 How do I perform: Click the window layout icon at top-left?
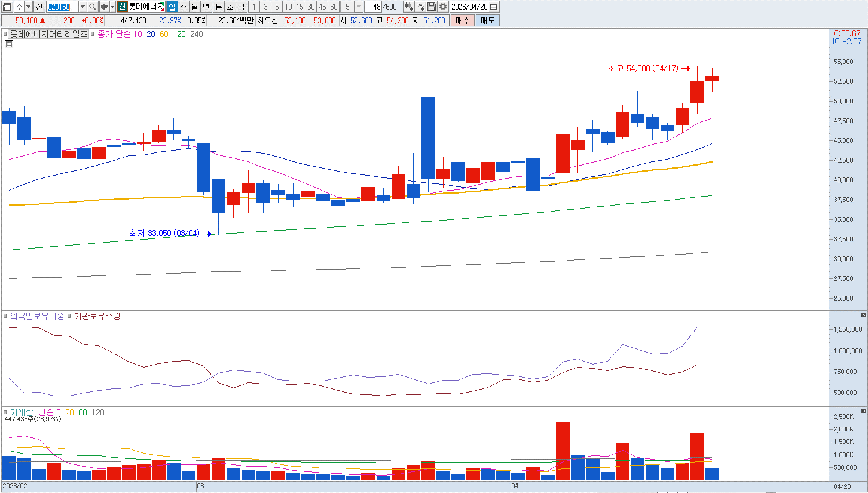7,7
